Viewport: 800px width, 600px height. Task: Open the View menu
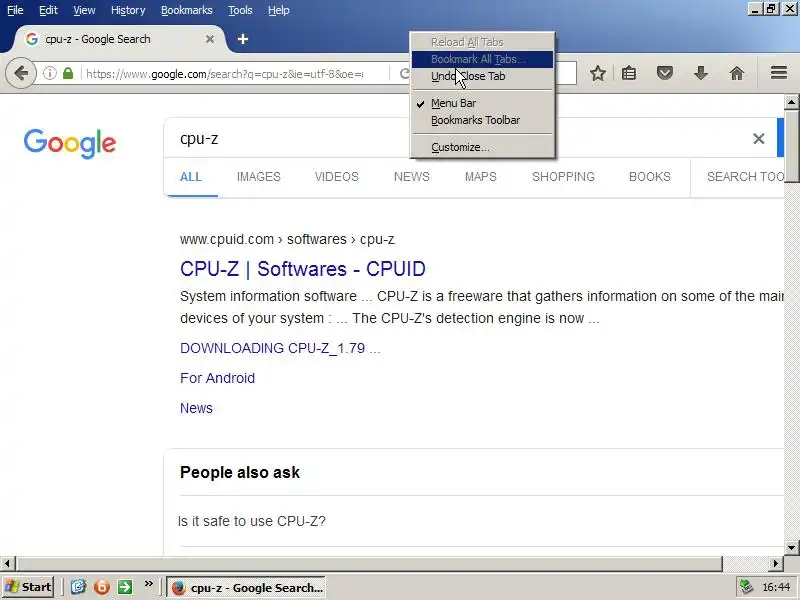pos(84,10)
